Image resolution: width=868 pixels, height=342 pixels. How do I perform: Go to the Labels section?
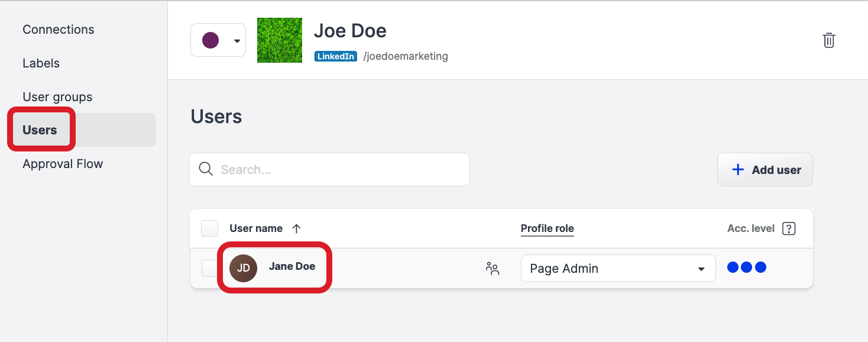coord(41,63)
